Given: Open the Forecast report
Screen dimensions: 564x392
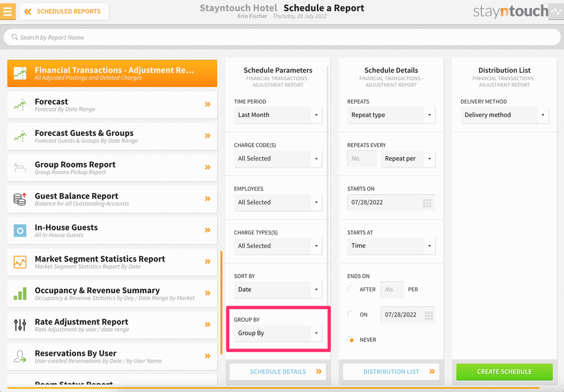Looking at the screenshot, I should (112, 105).
